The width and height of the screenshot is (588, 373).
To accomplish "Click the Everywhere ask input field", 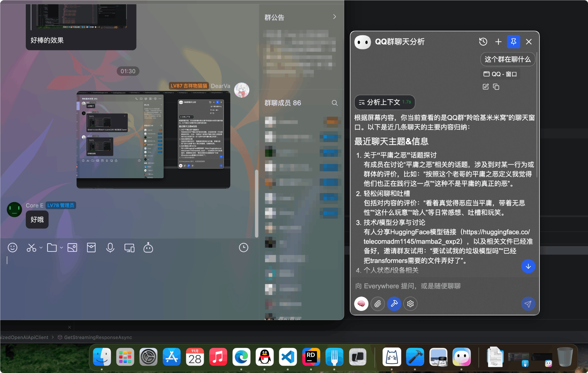I will click(437, 286).
